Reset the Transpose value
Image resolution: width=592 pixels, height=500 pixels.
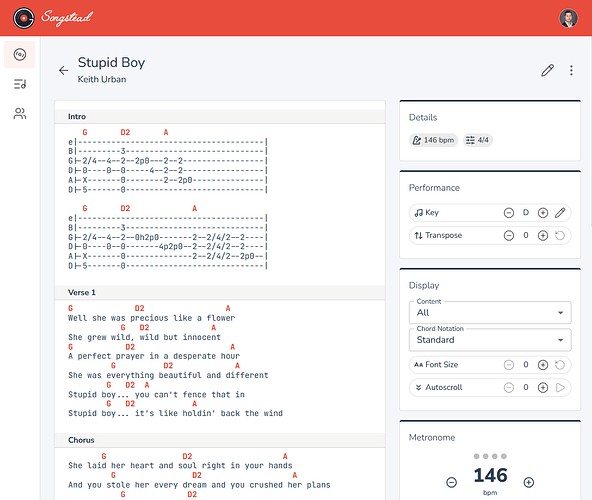pos(560,236)
